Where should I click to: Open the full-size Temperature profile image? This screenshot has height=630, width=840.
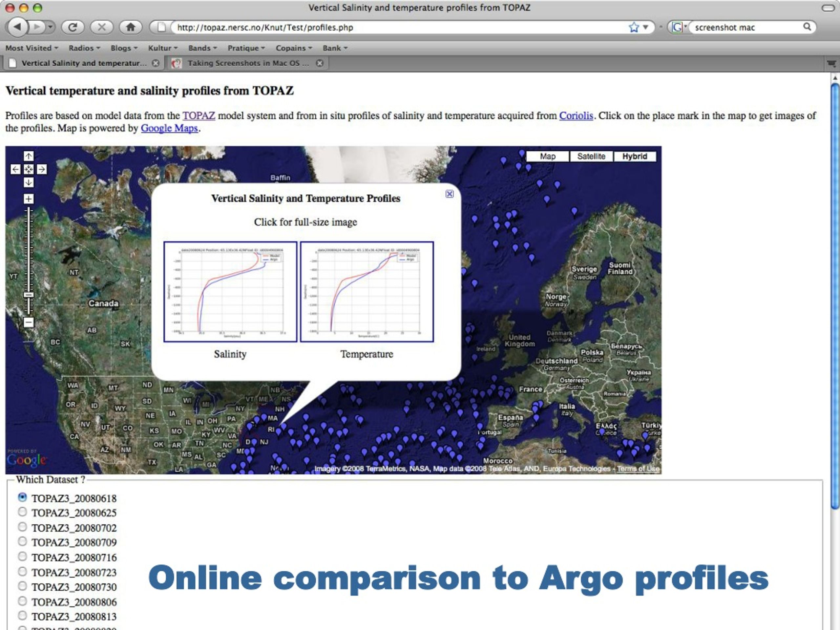(367, 292)
